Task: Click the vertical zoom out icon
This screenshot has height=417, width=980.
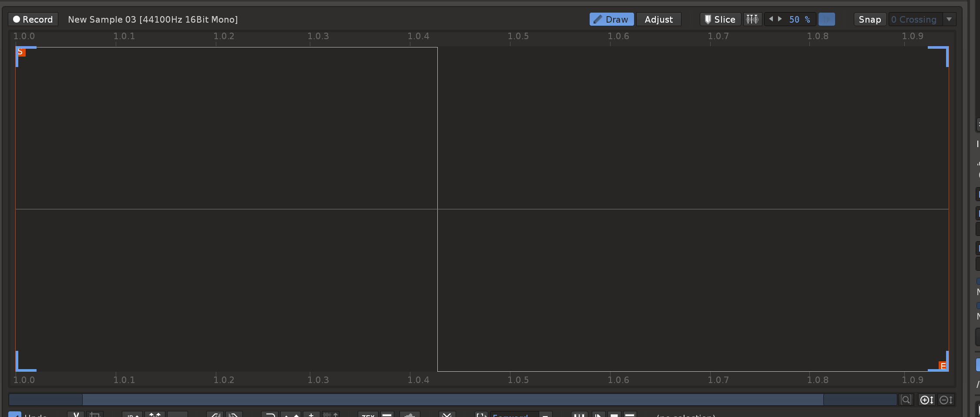Action: [x=946, y=400]
